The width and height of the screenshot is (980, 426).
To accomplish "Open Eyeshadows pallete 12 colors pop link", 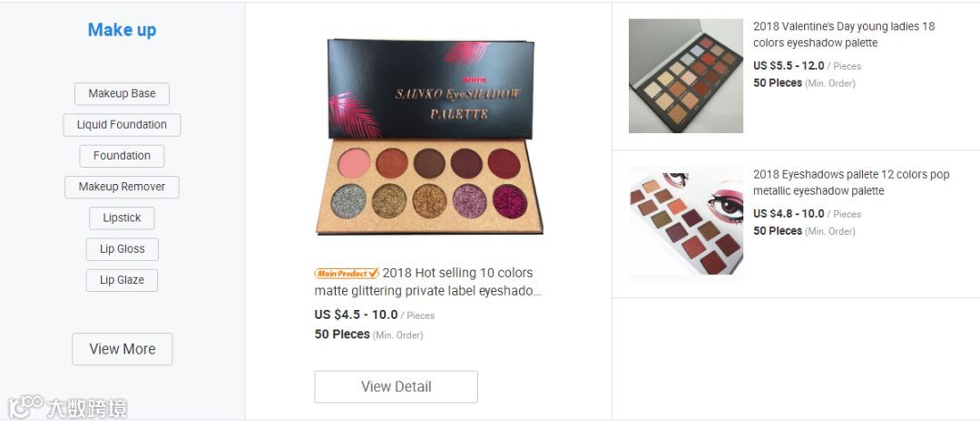I will [850, 182].
